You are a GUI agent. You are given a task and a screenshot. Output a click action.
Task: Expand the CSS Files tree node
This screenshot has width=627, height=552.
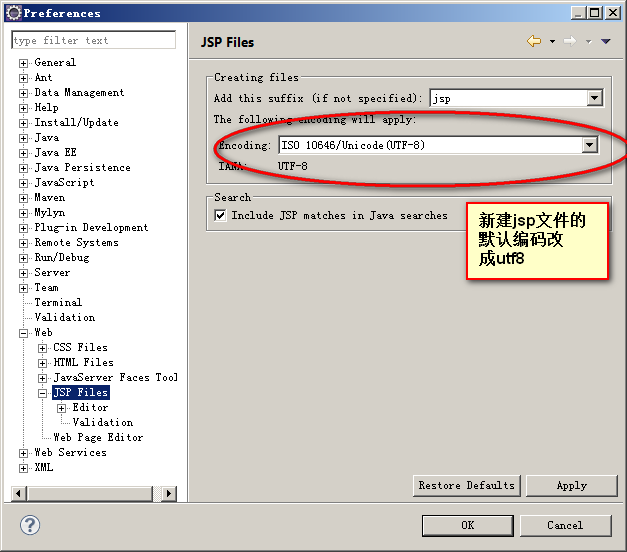point(43,348)
